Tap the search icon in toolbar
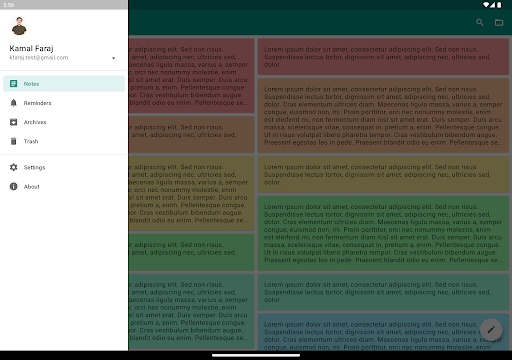The height and width of the screenshot is (360, 512). 480,22
